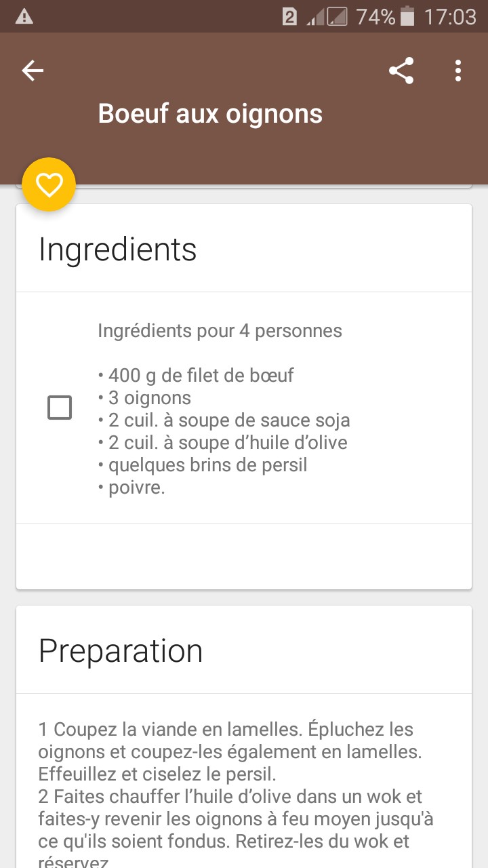Image resolution: width=488 pixels, height=868 pixels.
Task: Tap the Boeuf aux oignons title
Action: click(210, 113)
